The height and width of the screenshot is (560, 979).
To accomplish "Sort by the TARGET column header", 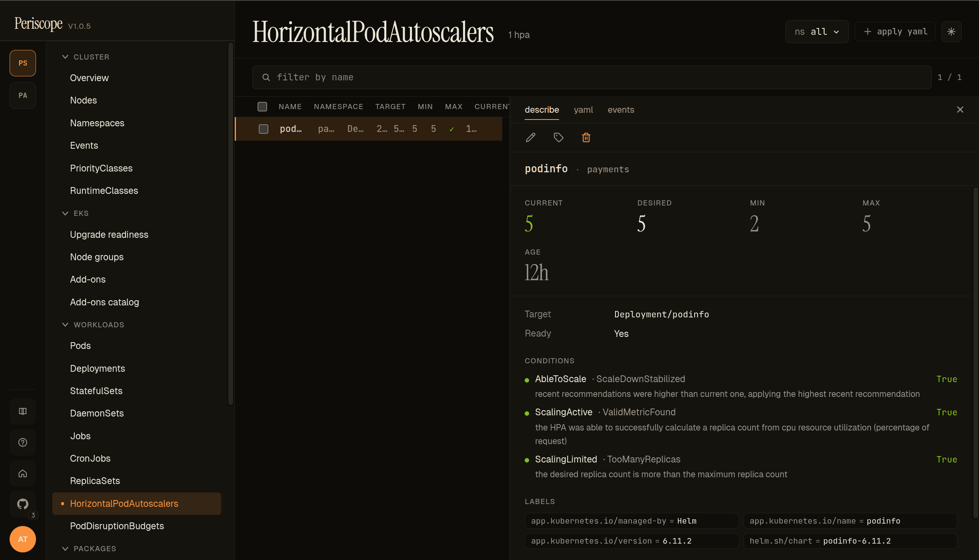I will [x=390, y=107].
